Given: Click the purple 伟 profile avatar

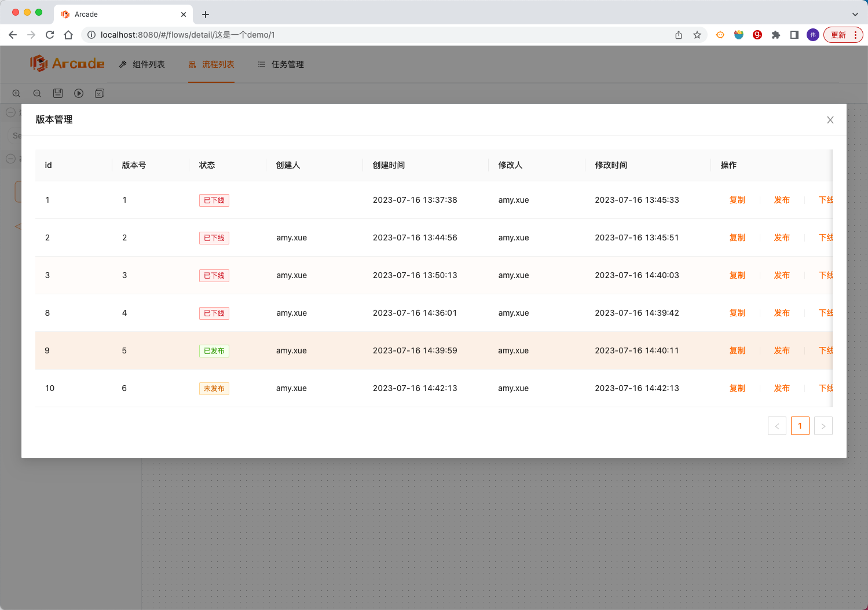Looking at the screenshot, I should point(813,35).
